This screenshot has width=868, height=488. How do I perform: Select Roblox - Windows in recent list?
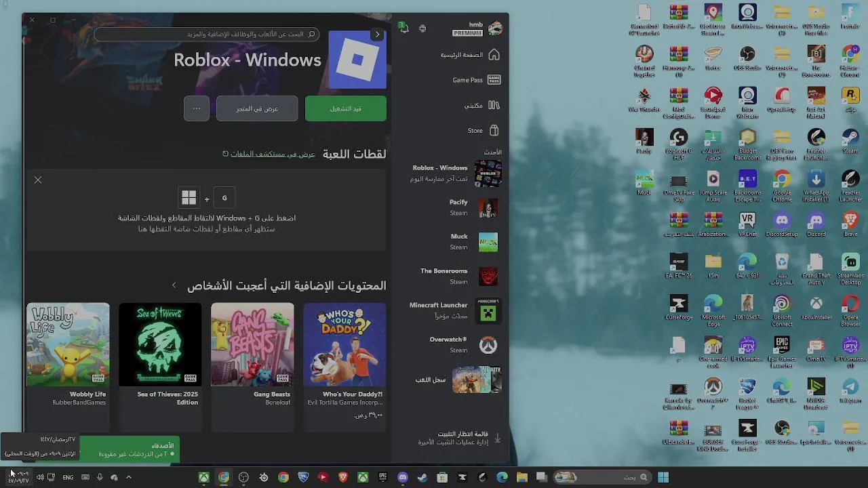click(456, 173)
